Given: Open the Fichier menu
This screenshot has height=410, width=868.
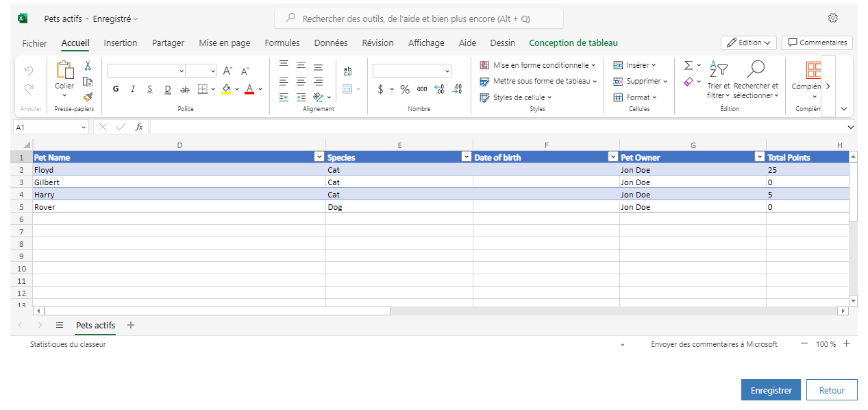Looking at the screenshot, I should 35,43.
